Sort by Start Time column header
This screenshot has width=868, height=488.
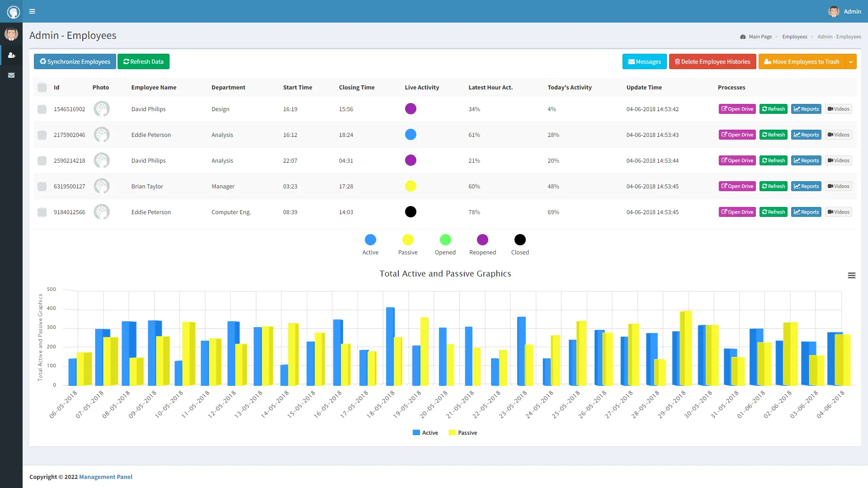pyautogui.click(x=297, y=88)
